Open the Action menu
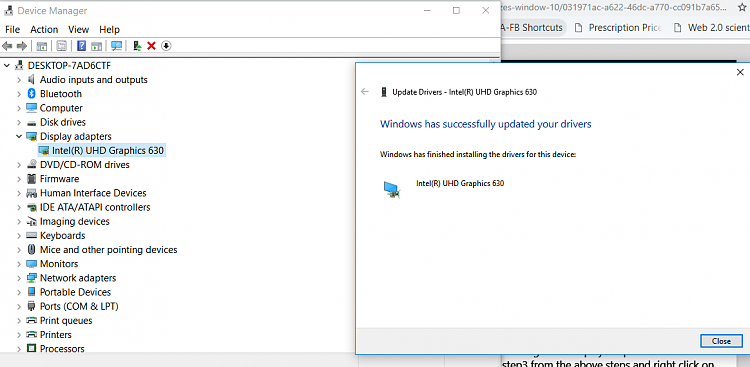 point(44,30)
